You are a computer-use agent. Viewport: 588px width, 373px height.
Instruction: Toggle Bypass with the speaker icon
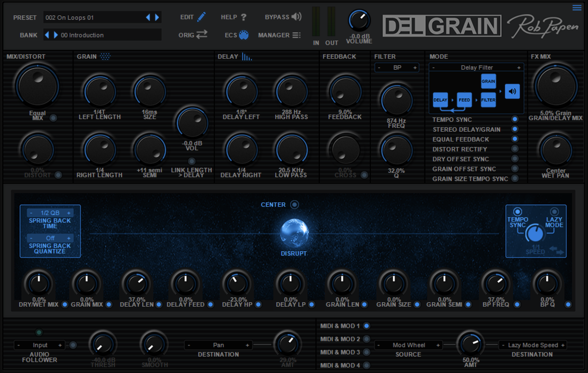[x=296, y=17]
